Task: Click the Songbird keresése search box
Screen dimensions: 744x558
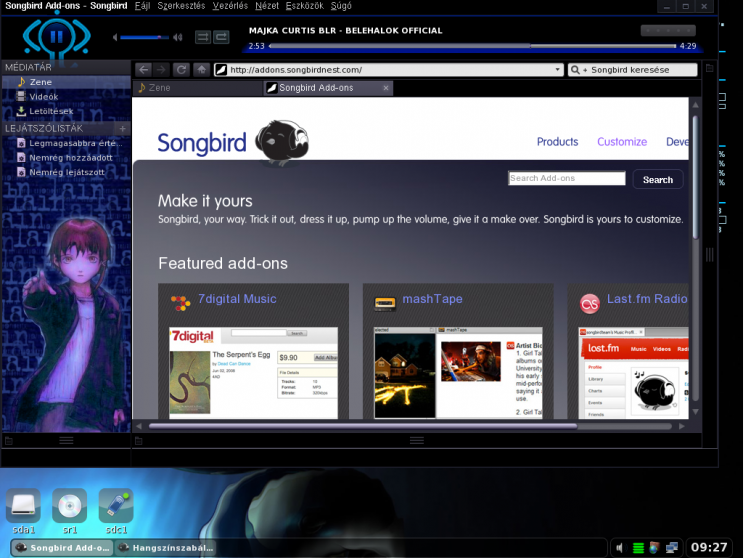Action: (632, 70)
